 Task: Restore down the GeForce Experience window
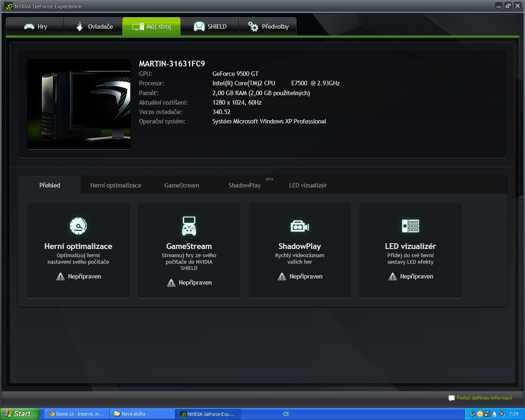508,6
